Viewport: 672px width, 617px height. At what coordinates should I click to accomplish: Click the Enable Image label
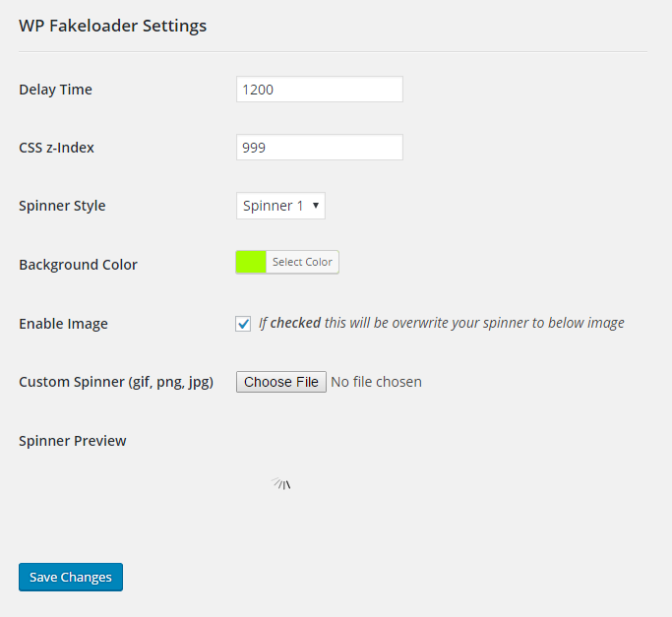click(63, 323)
